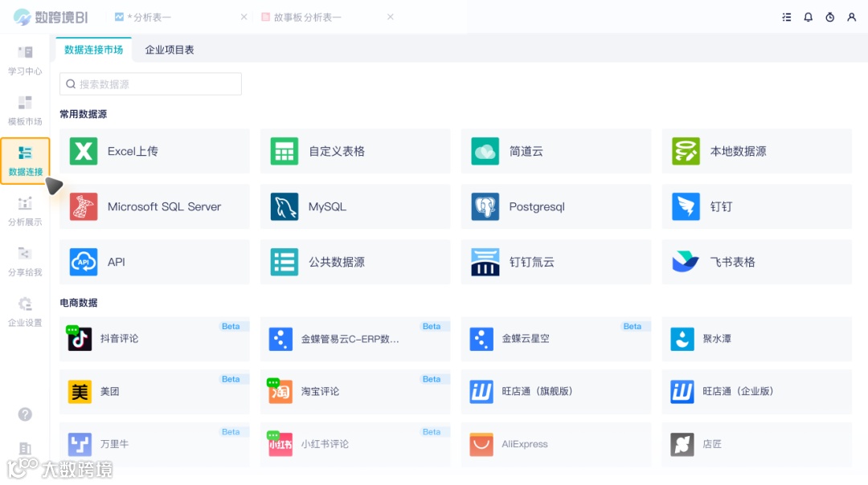Click the 常用数据源 heading text

(x=83, y=114)
